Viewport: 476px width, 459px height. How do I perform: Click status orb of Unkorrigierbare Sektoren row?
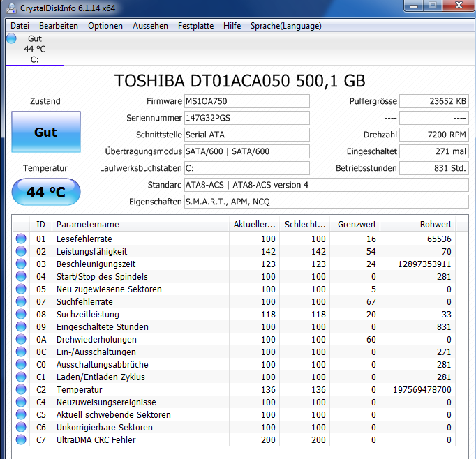(21, 427)
